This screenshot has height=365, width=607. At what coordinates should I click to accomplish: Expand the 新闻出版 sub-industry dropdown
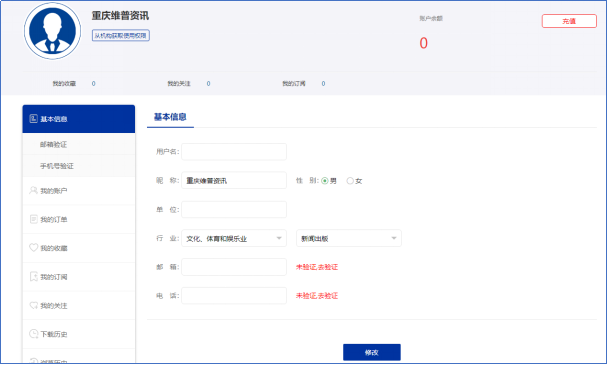(349, 238)
